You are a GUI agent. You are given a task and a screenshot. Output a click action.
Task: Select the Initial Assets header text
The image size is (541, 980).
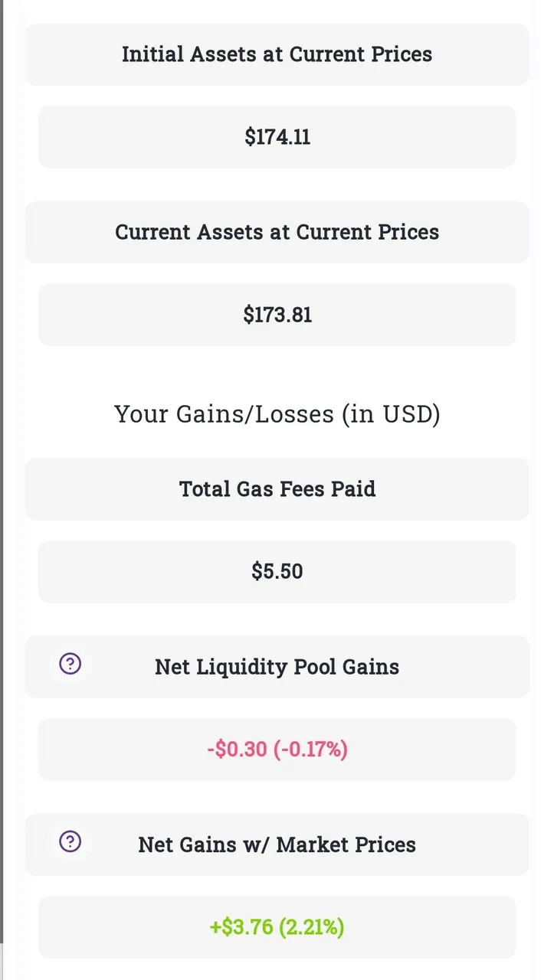click(277, 54)
